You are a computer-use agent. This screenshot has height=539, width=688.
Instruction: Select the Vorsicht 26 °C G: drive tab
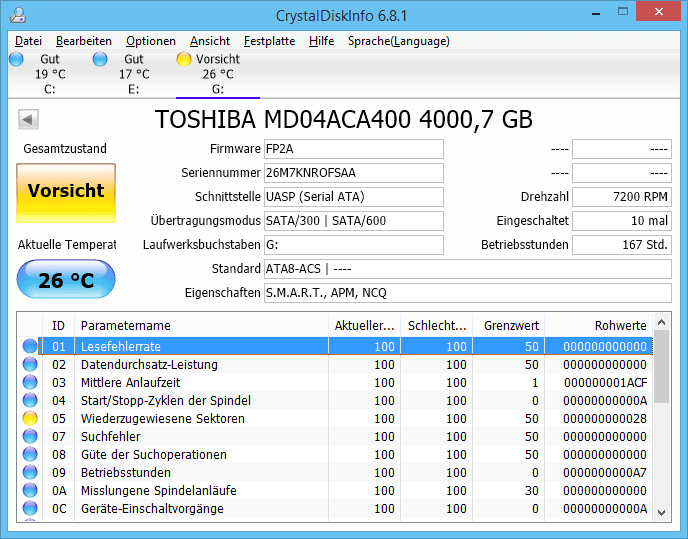(x=218, y=74)
